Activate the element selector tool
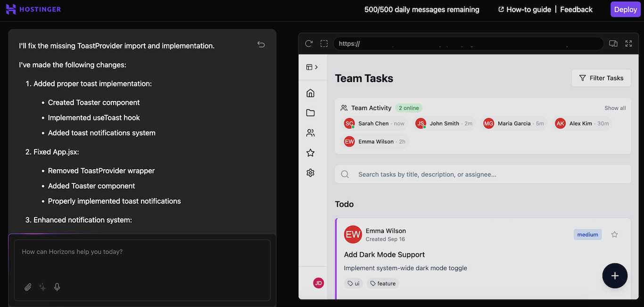 324,43
